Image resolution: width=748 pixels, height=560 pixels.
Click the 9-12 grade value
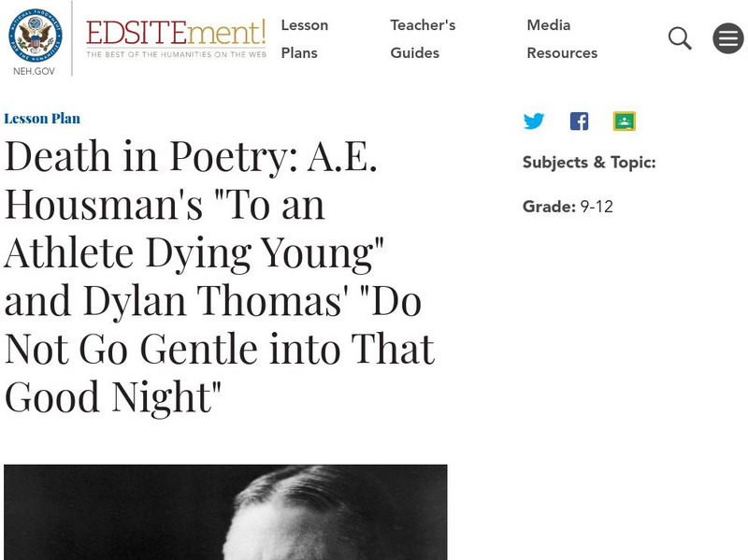pos(597,207)
